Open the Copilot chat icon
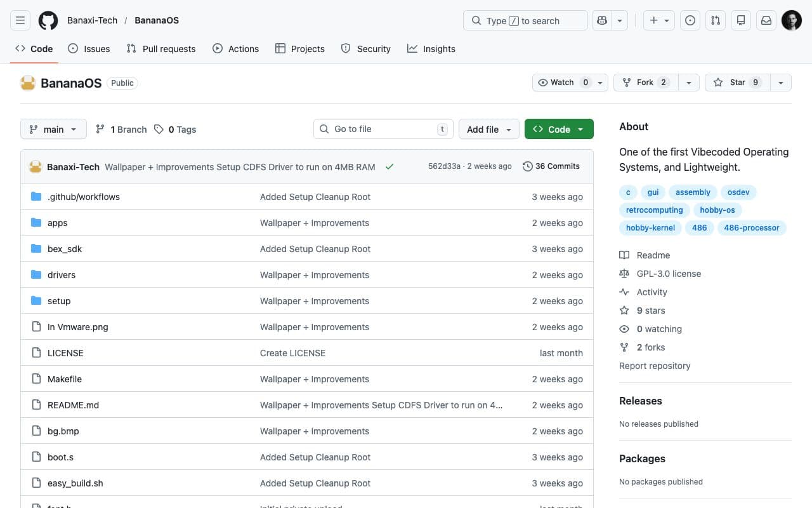812x508 pixels. [601, 20]
